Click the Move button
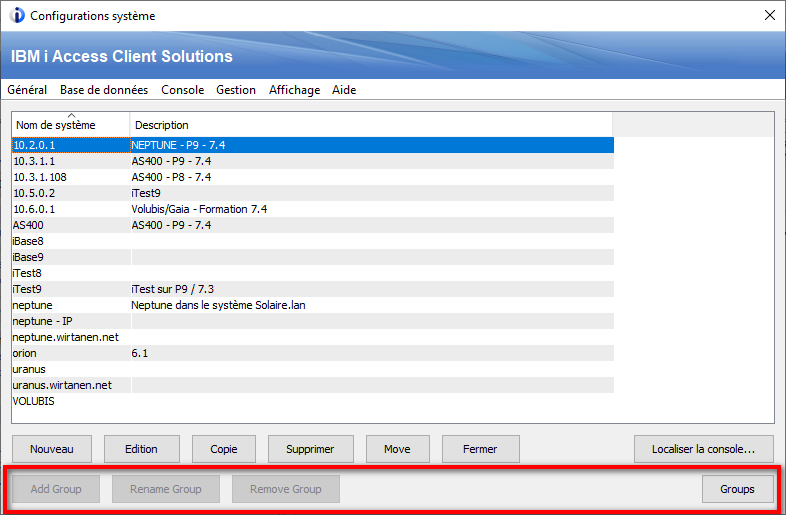 [x=398, y=449]
